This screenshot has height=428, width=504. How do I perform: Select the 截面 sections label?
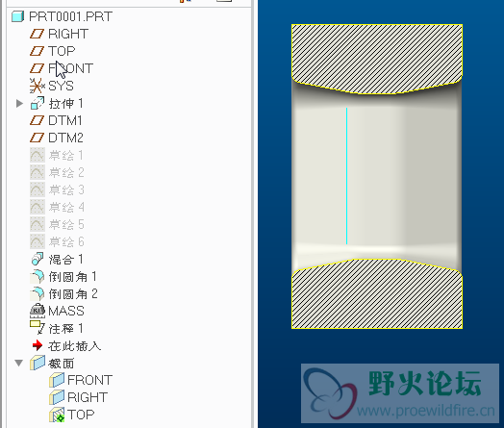61,364
